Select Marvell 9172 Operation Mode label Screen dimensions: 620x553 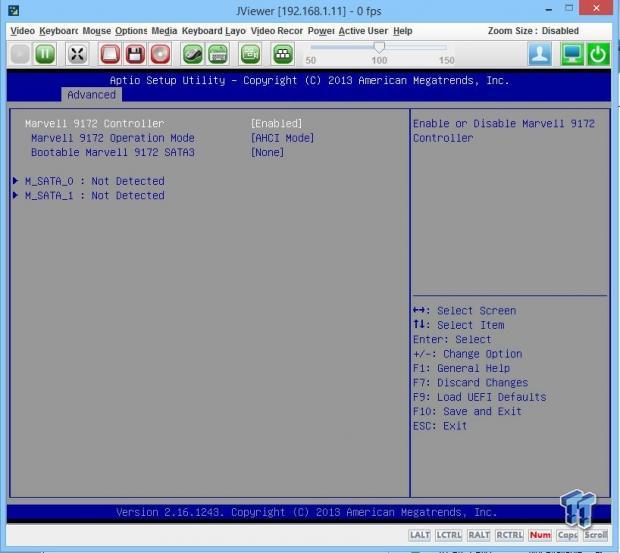tap(113, 138)
